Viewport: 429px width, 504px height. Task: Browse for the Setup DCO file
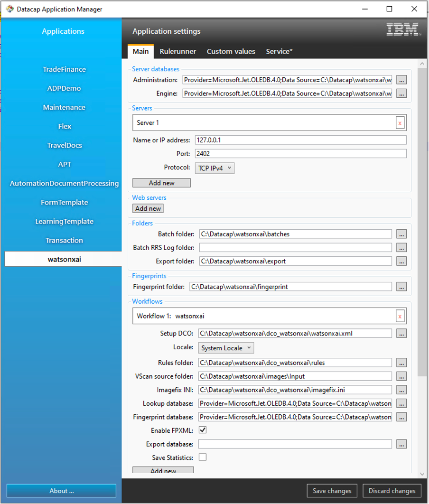pyautogui.click(x=401, y=334)
